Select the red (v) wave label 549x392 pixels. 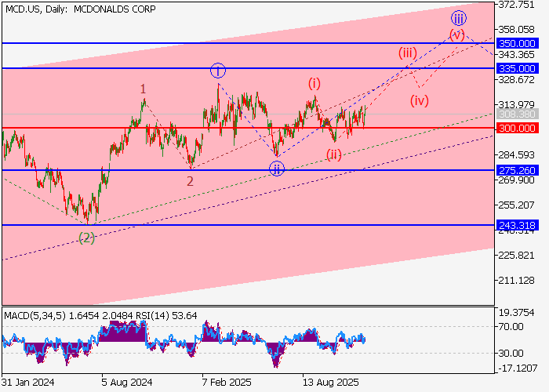[x=457, y=34]
